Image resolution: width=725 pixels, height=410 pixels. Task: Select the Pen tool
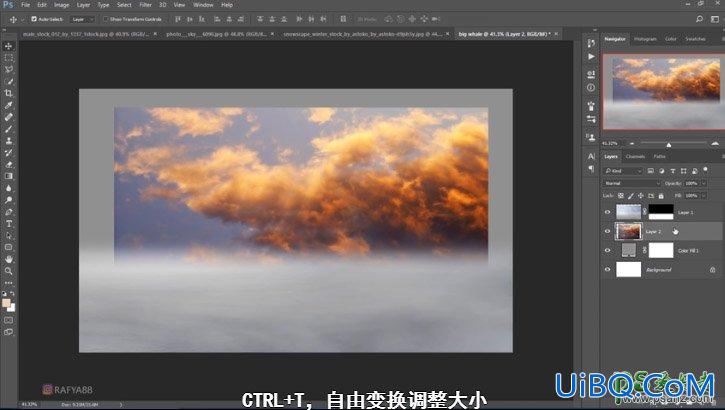coord(9,212)
